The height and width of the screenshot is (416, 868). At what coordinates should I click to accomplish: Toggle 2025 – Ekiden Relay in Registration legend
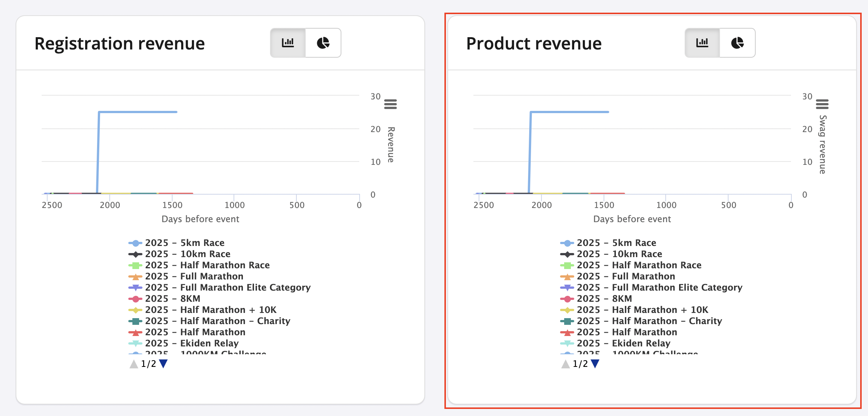[x=192, y=343]
